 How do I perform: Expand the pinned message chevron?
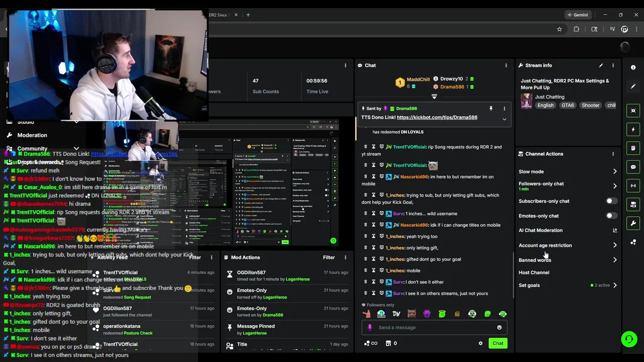(504, 119)
